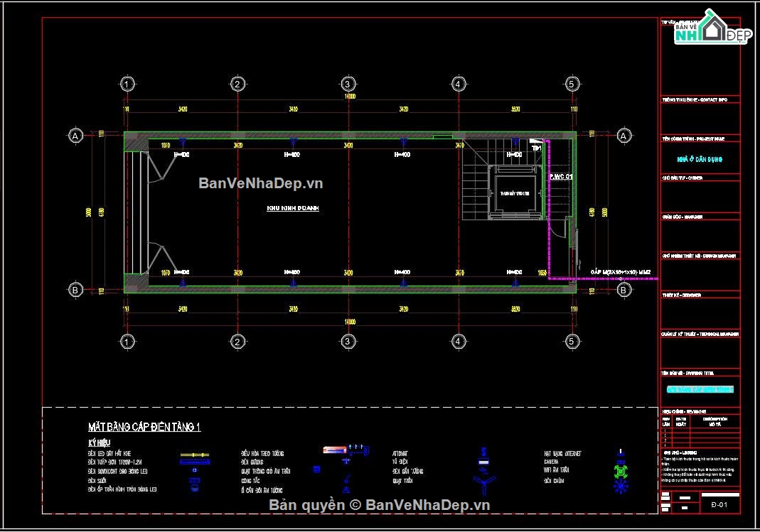Image resolution: width=760 pixels, height=532 pixels.
Task: Click the MẶT BẰNG CẤP ĐIỆN TẦNG 1 title
Action: 144,427
